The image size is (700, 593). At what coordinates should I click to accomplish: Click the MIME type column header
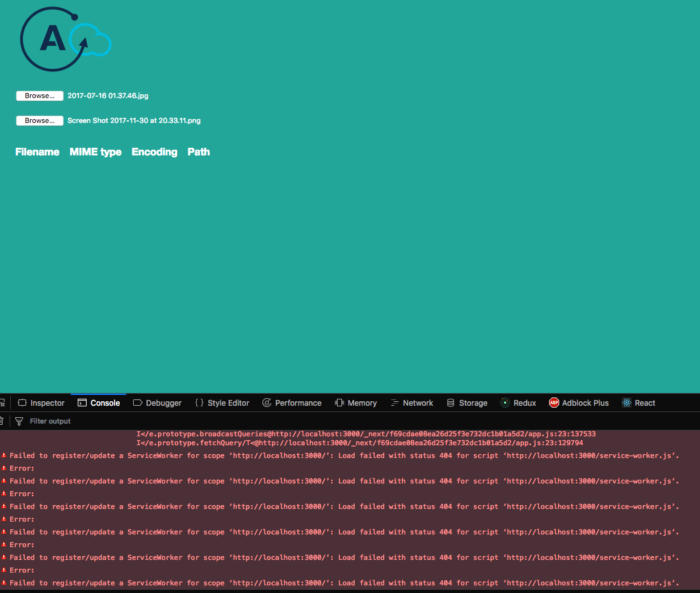(96, 152)
